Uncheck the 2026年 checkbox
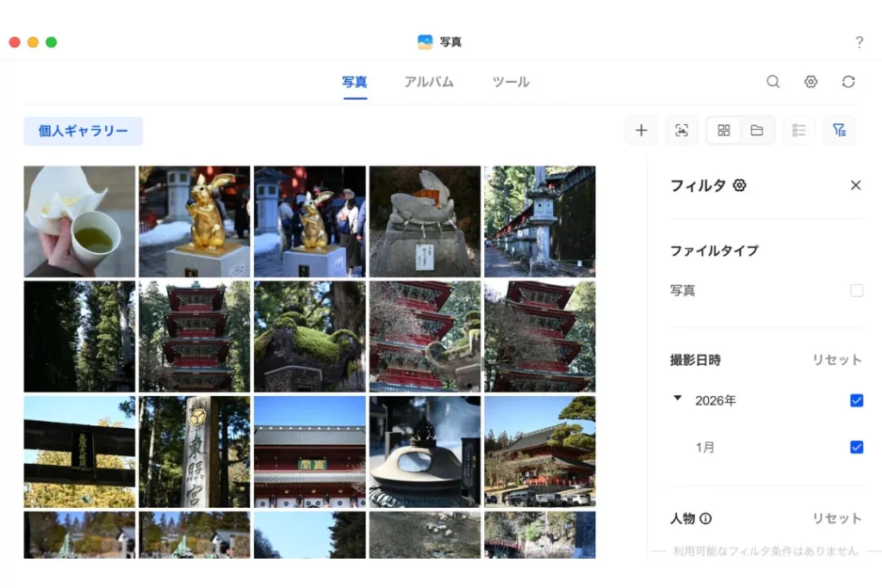Screen dimensions: 882x588 [856, 400]
